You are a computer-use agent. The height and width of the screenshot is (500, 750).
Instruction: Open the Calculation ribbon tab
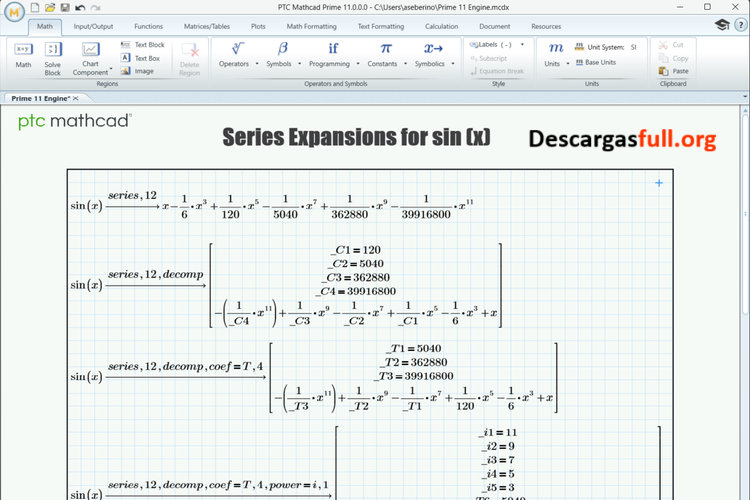coord(441,26)
